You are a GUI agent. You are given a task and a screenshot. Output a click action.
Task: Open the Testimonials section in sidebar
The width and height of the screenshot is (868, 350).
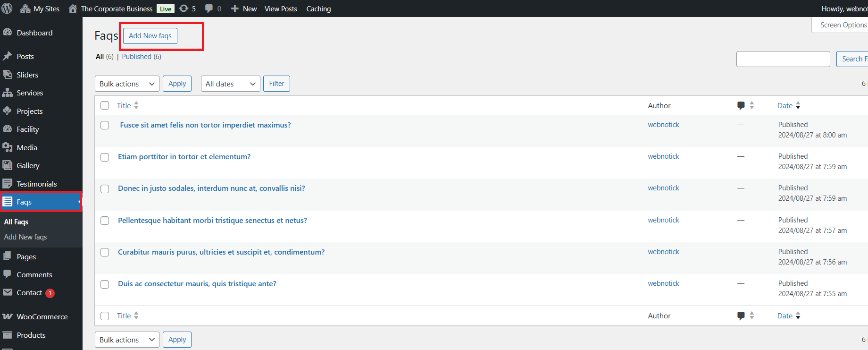pyautogui.click(x=36, y=184)
